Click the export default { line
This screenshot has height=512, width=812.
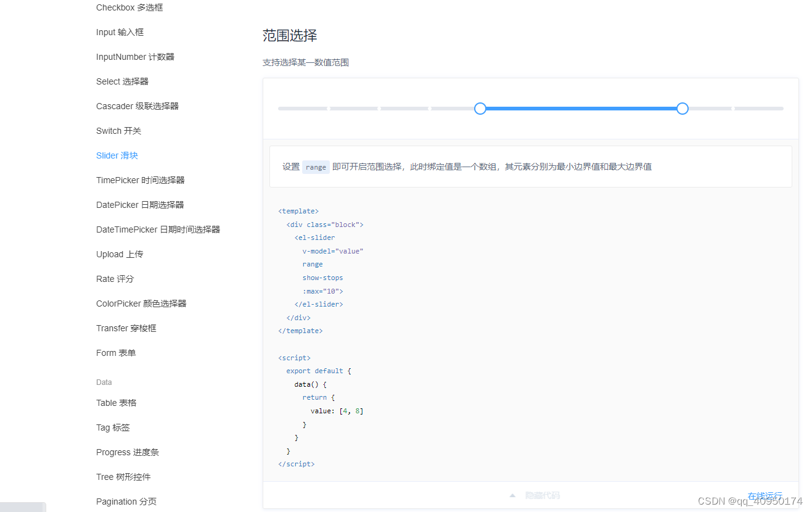click(x=319, y=371)
